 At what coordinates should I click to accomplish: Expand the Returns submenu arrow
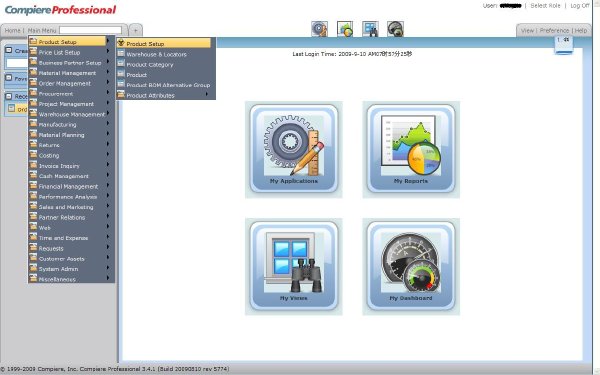point(108,145)
